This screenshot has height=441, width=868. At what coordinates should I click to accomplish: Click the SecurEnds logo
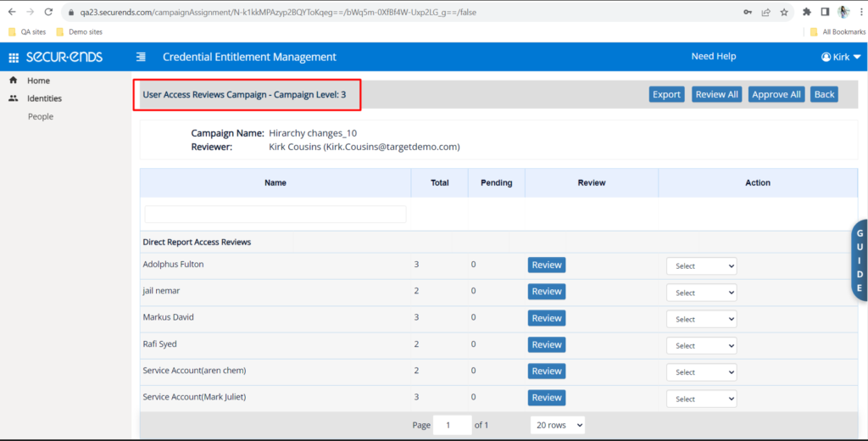(64, 57)
